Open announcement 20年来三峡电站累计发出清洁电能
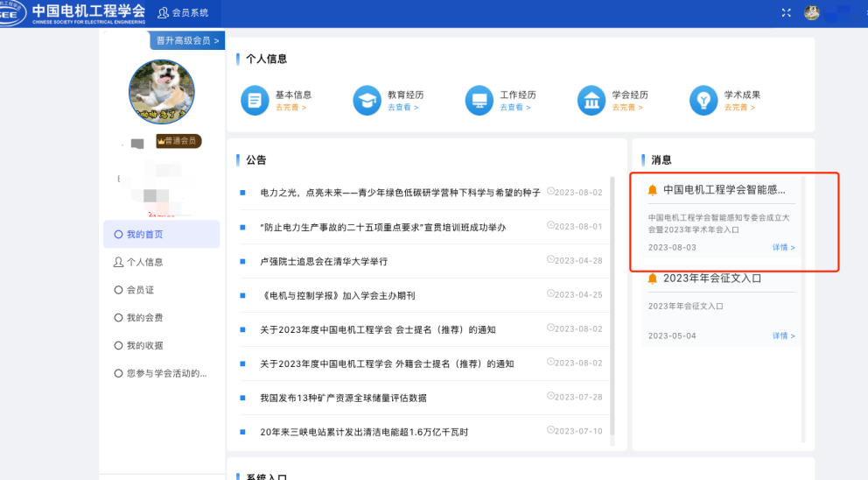Viewport: 868px width, 480px height. pos(364,433)
